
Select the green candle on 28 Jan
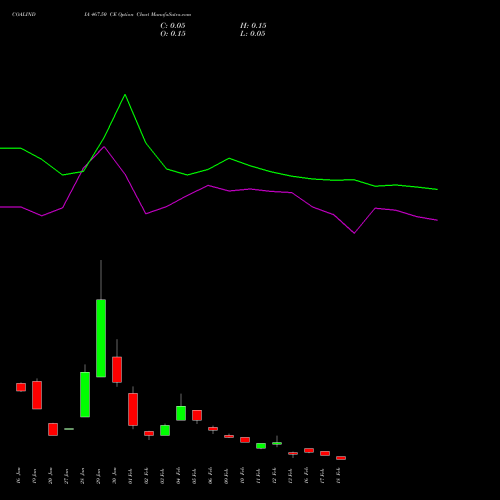pos(85,394)
